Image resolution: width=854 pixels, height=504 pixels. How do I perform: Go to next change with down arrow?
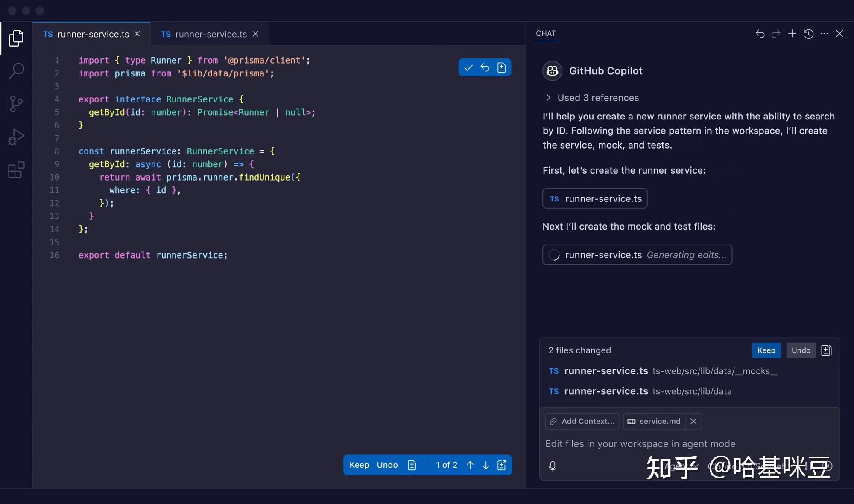(x=486, y=465)
